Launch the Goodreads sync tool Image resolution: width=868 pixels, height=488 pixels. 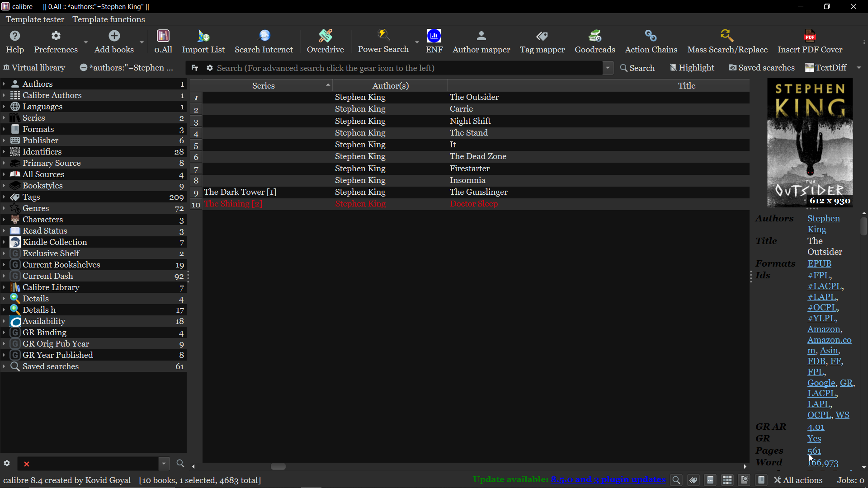coord(594,41)
